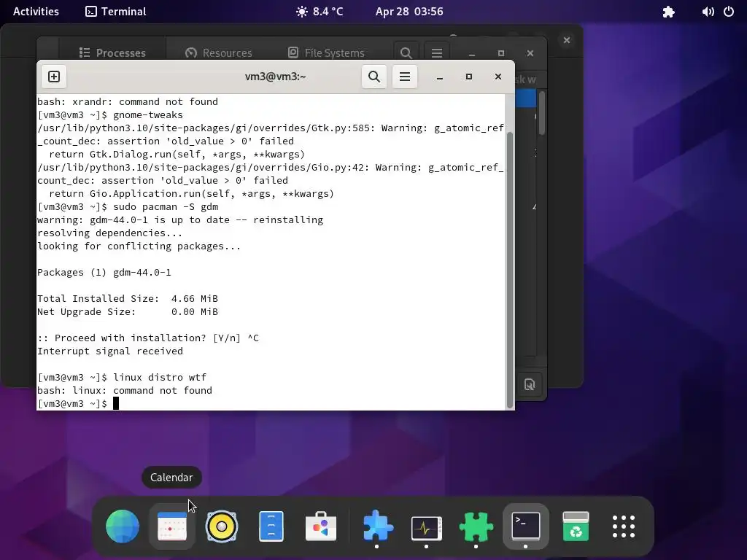The width and height of the screenshot is (747, 560).
Task: Open the yellow speaker music app in dock
Action: [222, 526]
